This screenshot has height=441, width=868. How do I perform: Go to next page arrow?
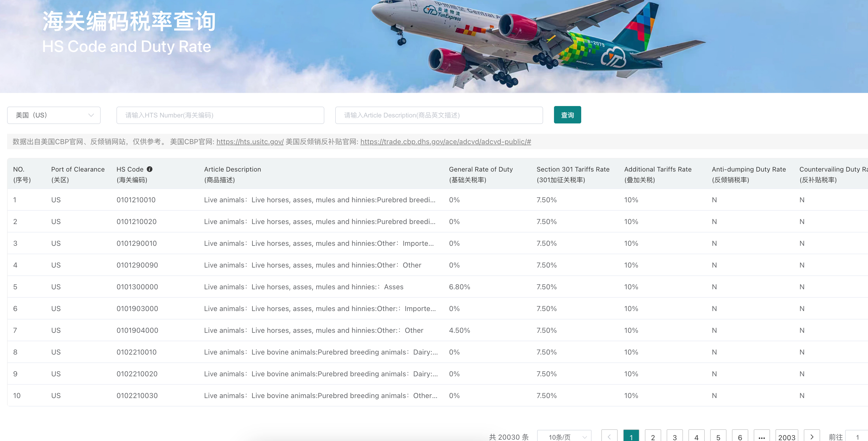click(812, 437)
